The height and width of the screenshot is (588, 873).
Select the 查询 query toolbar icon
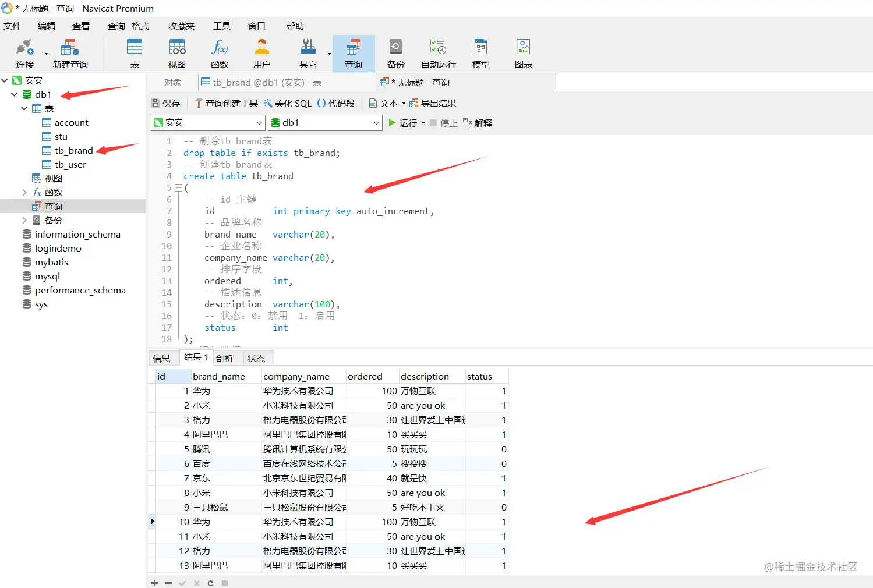(354, 54)
